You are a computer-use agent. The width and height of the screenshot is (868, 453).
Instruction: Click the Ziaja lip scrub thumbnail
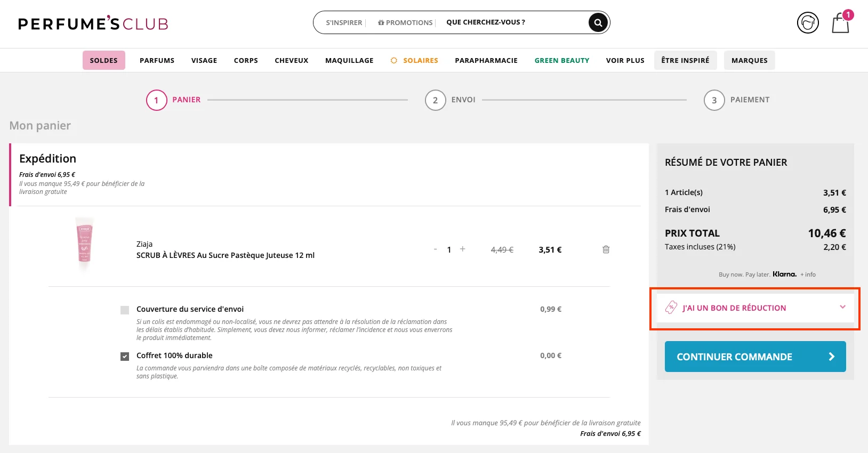[84, 245]
